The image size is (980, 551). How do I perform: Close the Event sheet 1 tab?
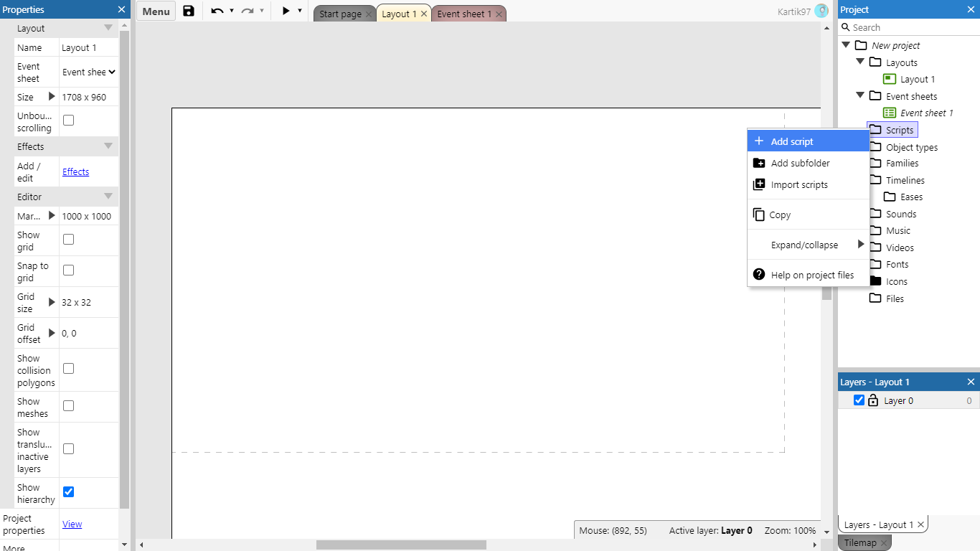tap(499, 14)
